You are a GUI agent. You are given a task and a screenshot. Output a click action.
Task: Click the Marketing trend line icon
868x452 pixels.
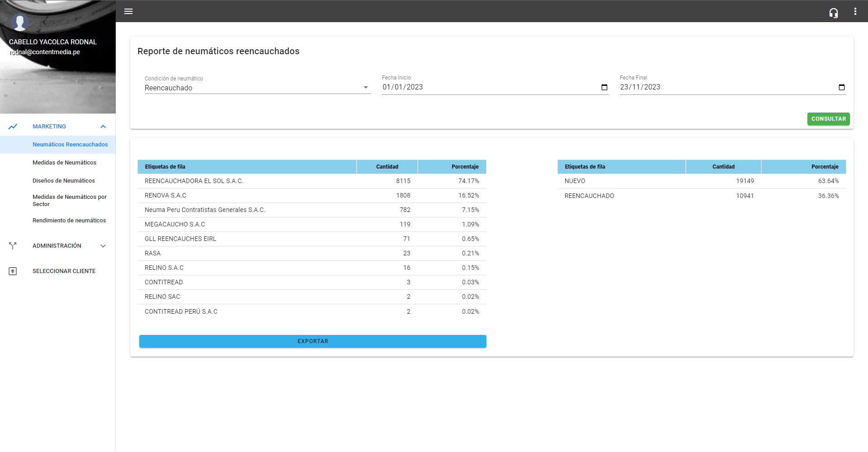click(x=13, y=127)
